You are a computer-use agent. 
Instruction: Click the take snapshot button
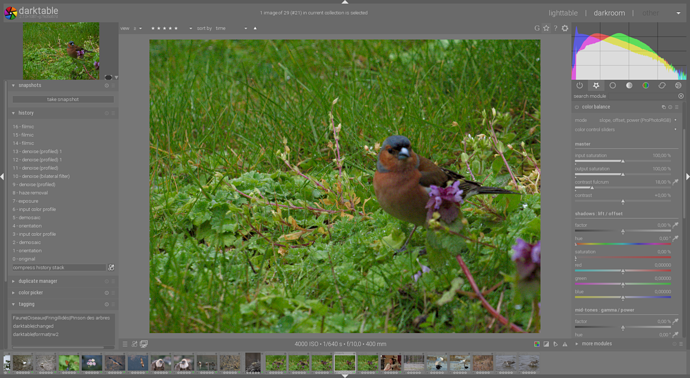click(63, 99)
